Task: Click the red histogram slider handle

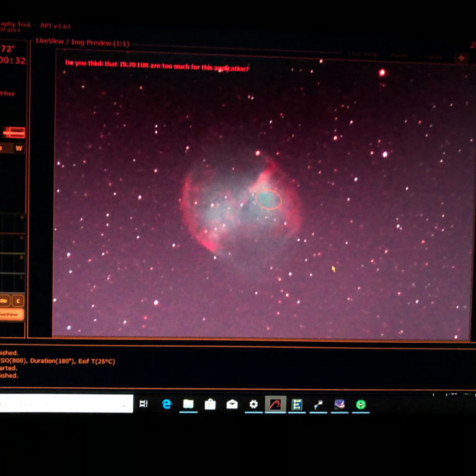Action: 14,132
